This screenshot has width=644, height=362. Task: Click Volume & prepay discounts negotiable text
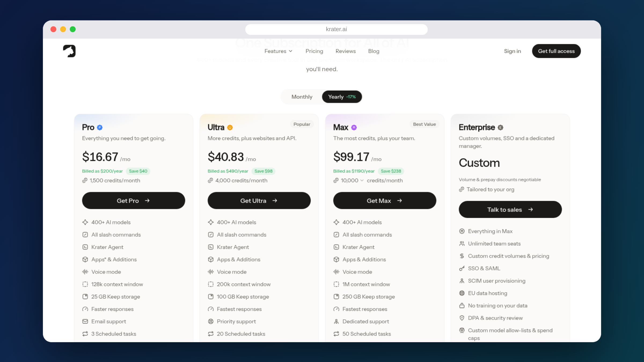click(500, 180)
